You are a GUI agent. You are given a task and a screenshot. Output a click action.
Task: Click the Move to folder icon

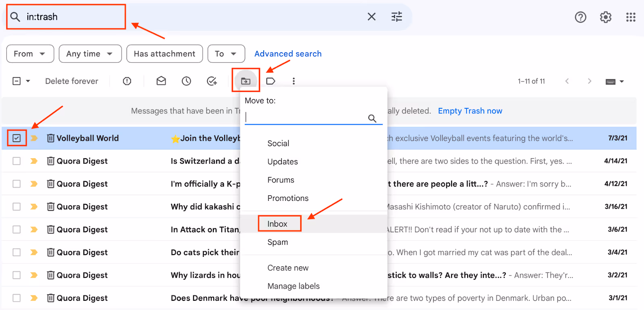[x=246, y=81]
